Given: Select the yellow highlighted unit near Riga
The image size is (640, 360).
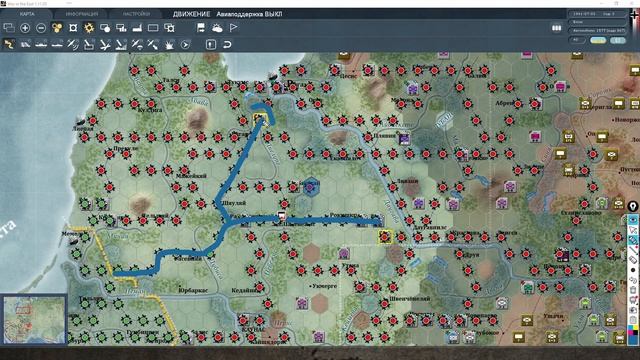Looking at the screenshot, I should (x=260, y=119).
